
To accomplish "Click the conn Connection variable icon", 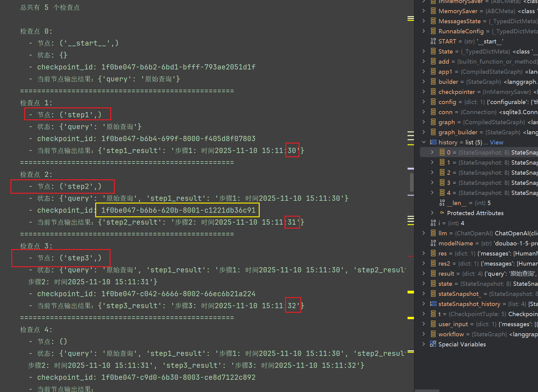I will [433, 112].
